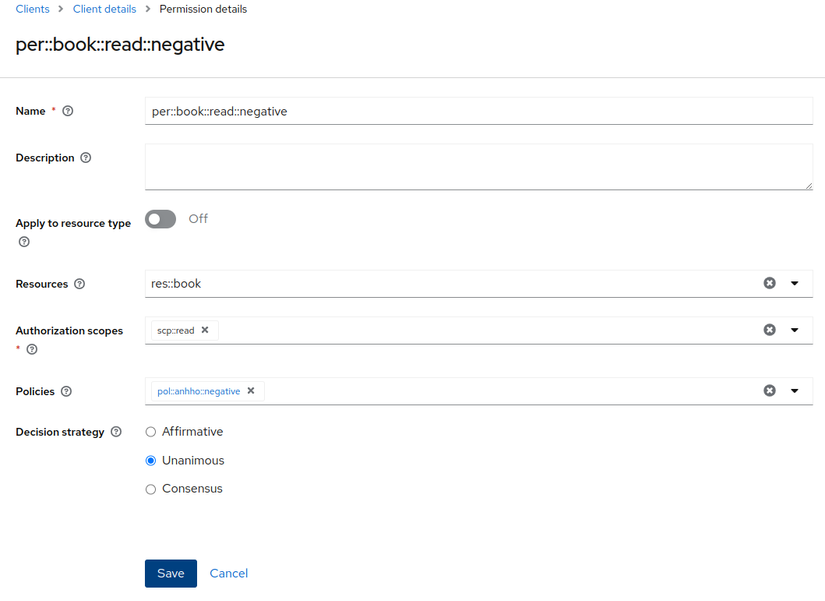825x601 pixels.
Task: Expand the Resources dropdown
Action: tap(795, 283)
